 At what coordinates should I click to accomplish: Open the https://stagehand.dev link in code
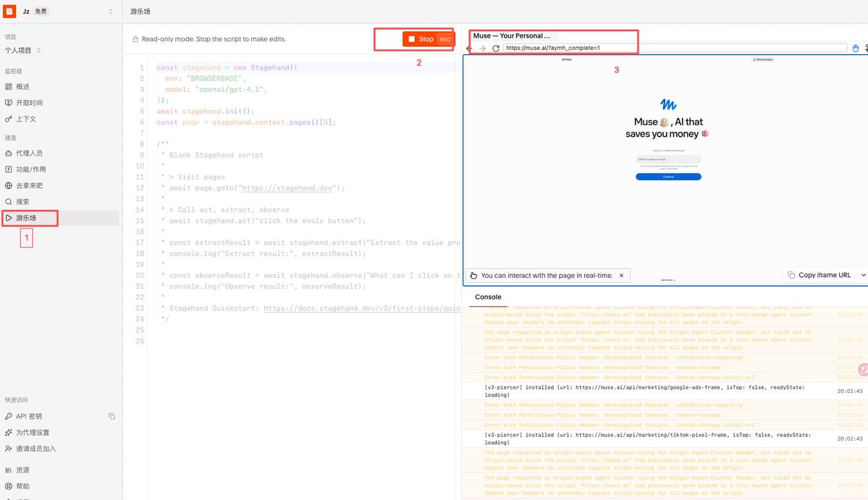287,188
